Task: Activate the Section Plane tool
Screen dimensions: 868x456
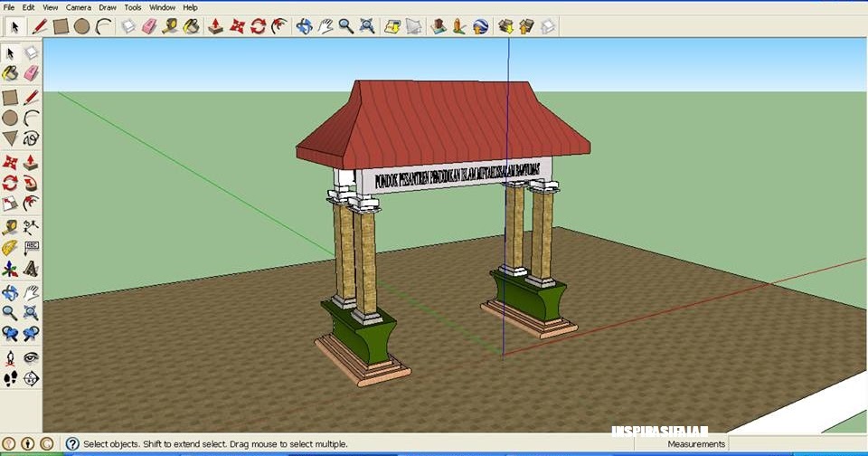Action: (31, 378)
